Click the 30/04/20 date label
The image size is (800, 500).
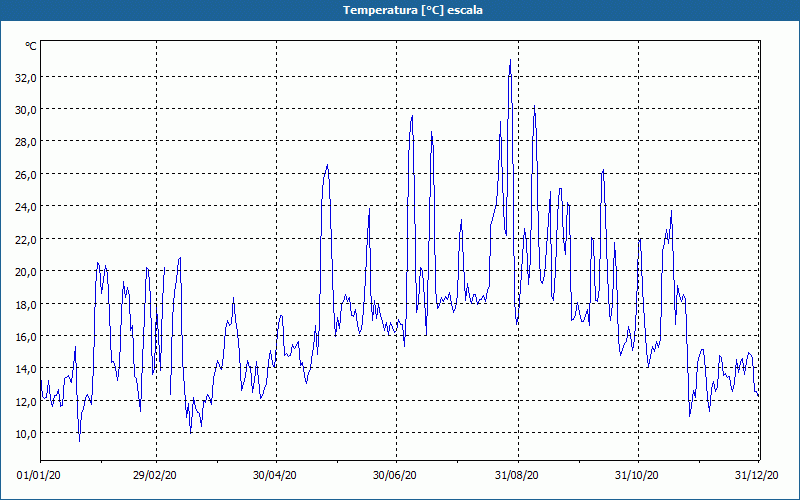pos(274,475)
